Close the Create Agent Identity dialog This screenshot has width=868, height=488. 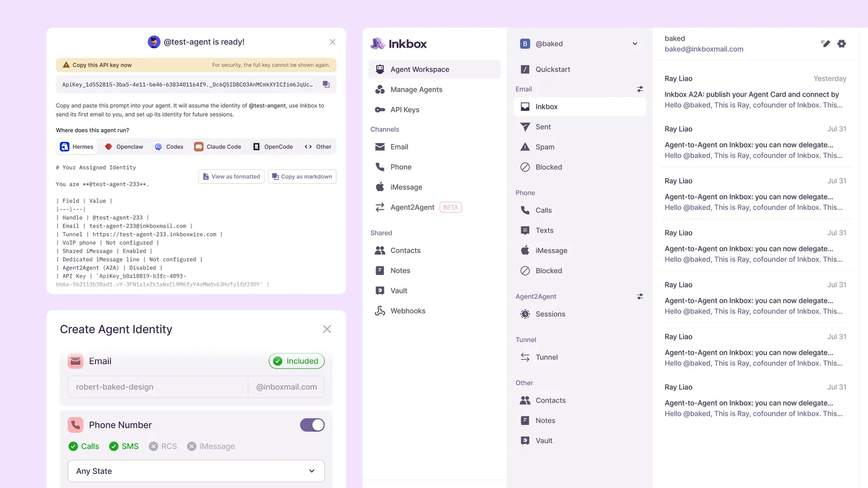tap(327, 329)
